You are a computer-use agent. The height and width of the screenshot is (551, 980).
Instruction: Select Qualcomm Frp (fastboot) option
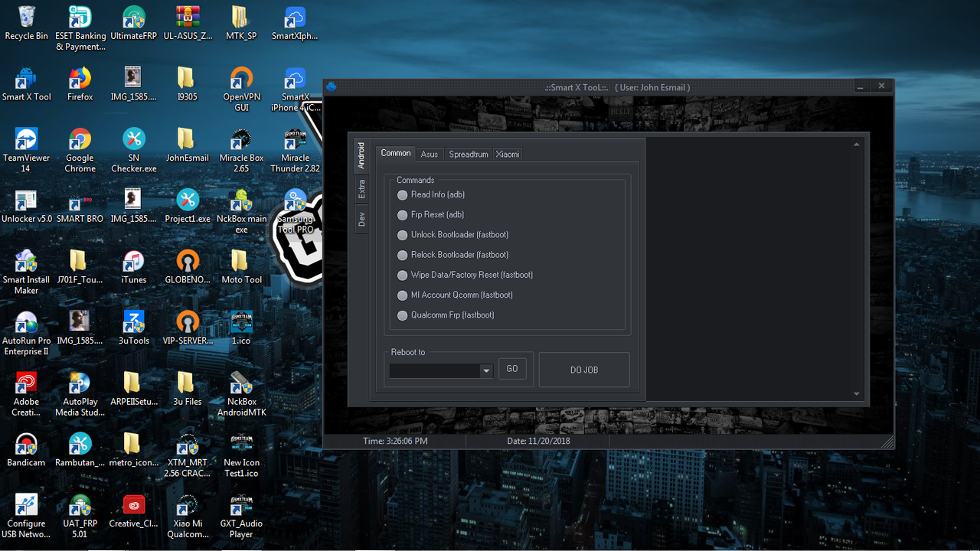coord(446,315)
